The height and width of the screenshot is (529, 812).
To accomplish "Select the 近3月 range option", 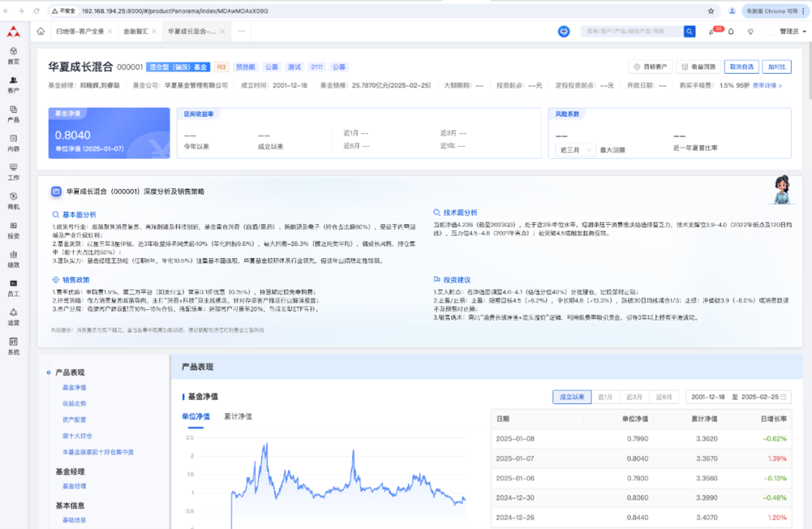I will 635,397.
